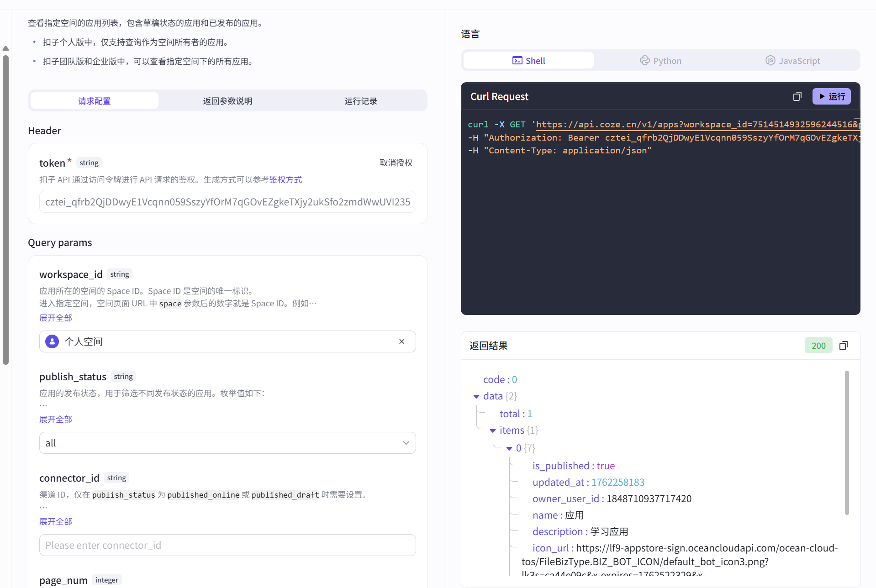Image resolution: width=876 pixels, height=588 pixels.
Task: Click the Curl Request title
Action: coord(499,96)
